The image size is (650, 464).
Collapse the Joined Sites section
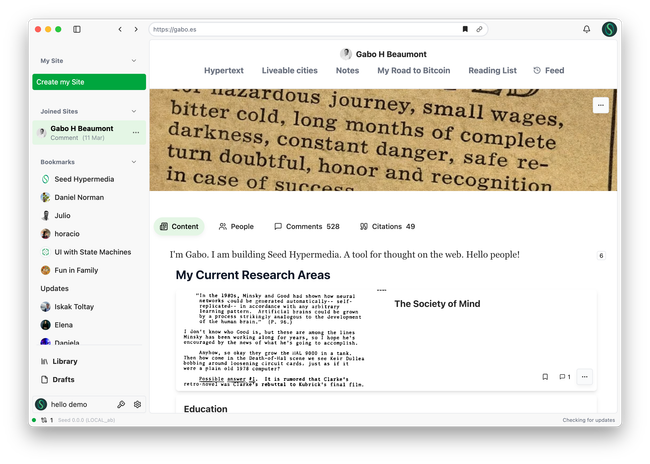pyautogui.click(x=134, y=111)
